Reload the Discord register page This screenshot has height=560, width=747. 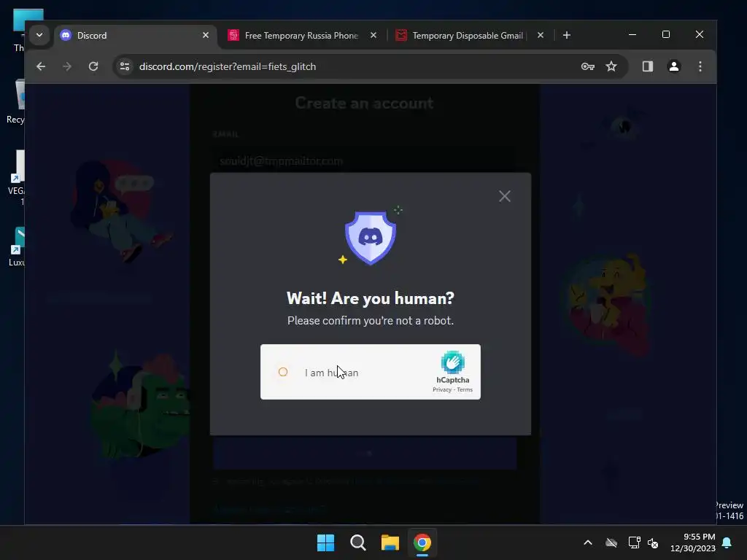pyautogui.click(x=93, y=66)
